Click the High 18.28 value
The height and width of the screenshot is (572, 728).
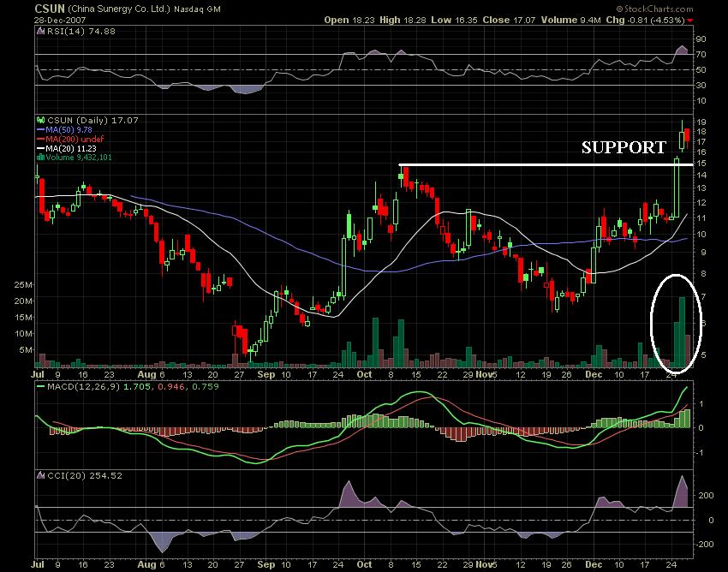pos(403,20)
